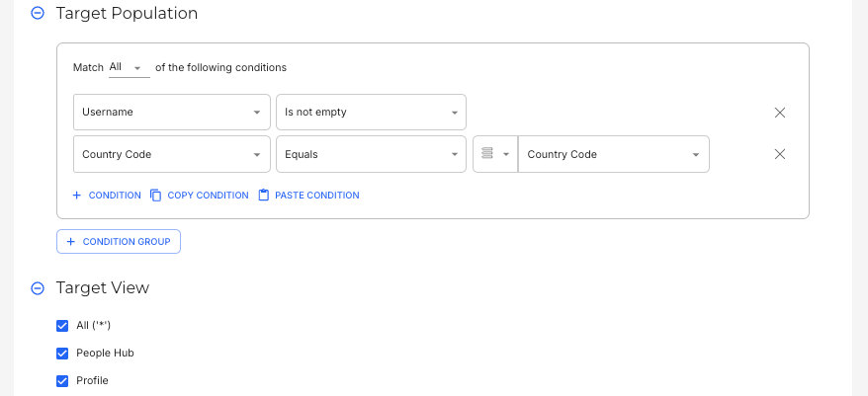The image size is (868, 396).
Task: Collapse the Target View section
Action: coord(38,288)
